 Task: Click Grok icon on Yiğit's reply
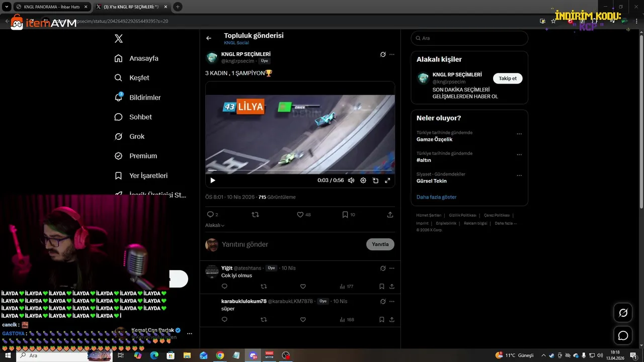383,268
